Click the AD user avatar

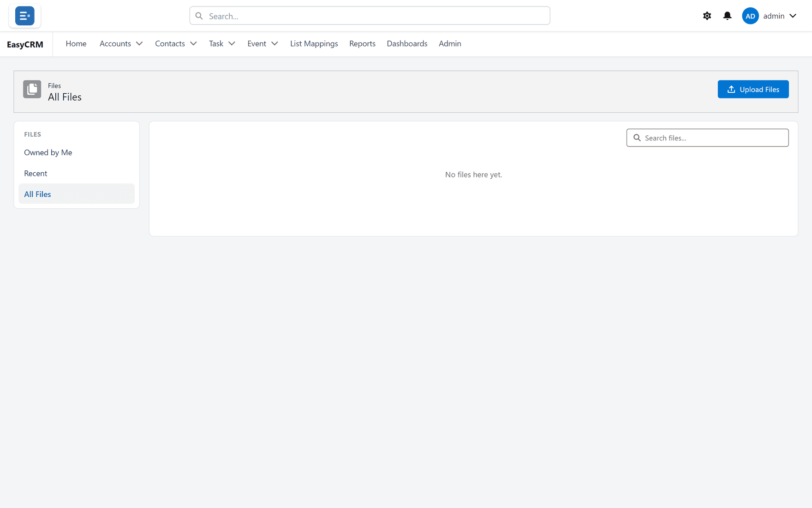tap(750, 16)
